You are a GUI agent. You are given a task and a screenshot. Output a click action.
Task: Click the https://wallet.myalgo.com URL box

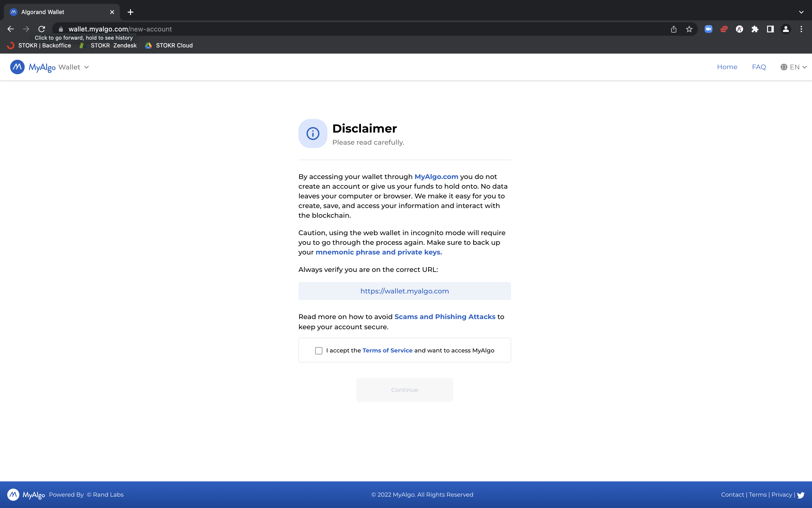click(405, 291)
